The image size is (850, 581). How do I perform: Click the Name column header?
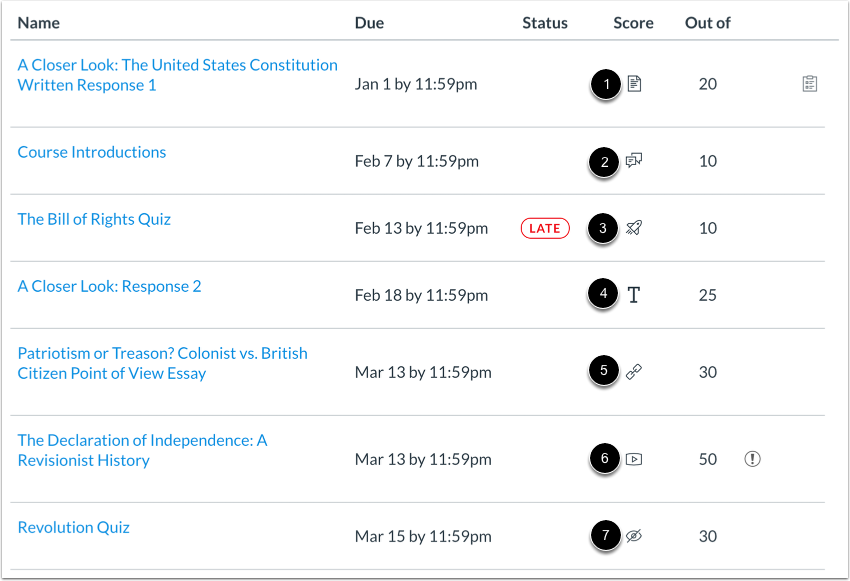click(38, 23)
